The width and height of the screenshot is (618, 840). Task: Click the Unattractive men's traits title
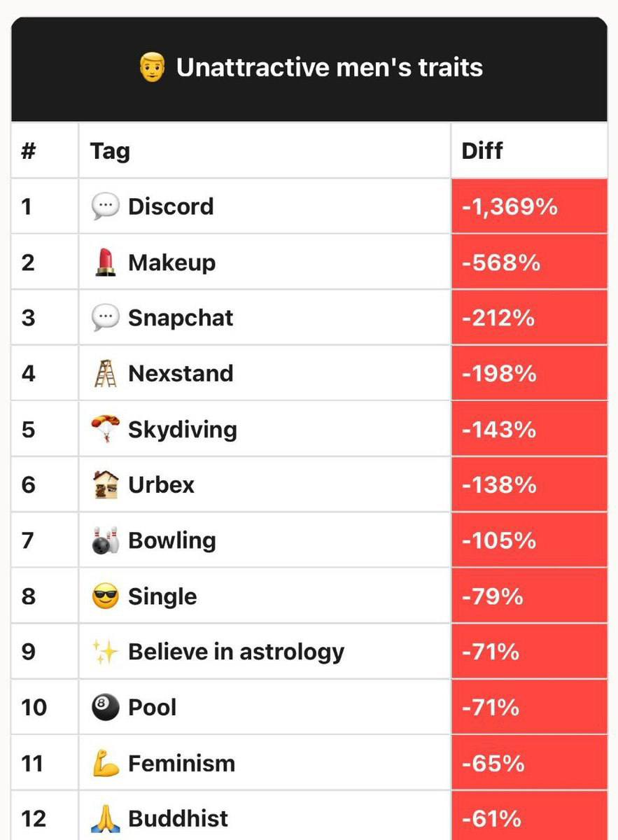[x=330, y=68]
